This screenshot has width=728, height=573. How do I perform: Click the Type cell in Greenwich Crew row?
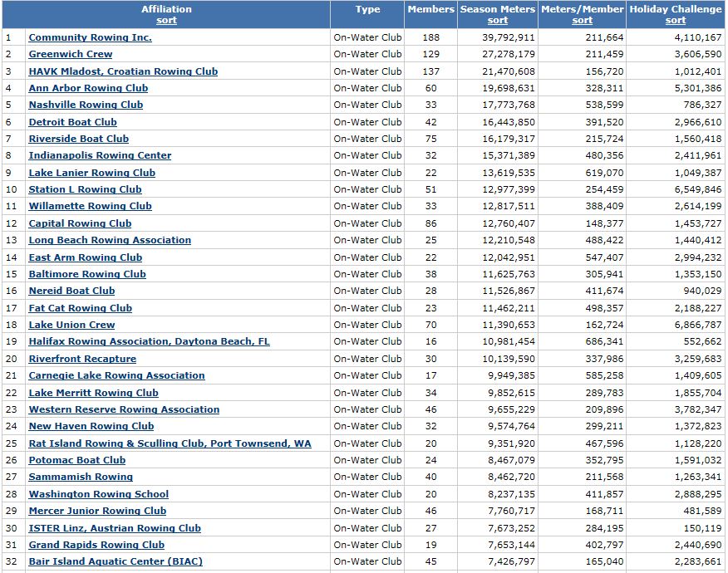tap(367, 54)
